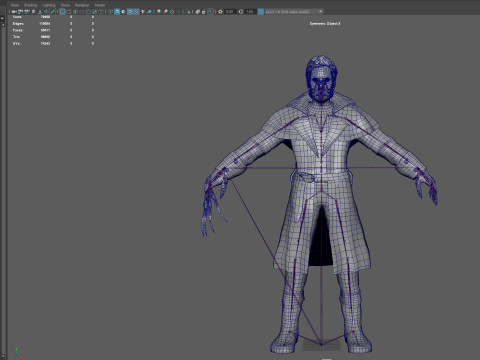
Task: Toggle the Film Gate overlay
Action: 69,12
